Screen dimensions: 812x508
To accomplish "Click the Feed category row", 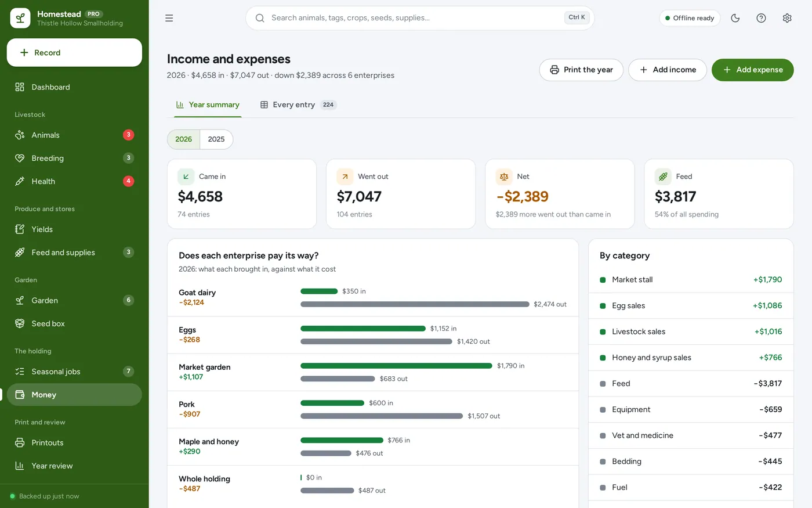I will [691, 384].
